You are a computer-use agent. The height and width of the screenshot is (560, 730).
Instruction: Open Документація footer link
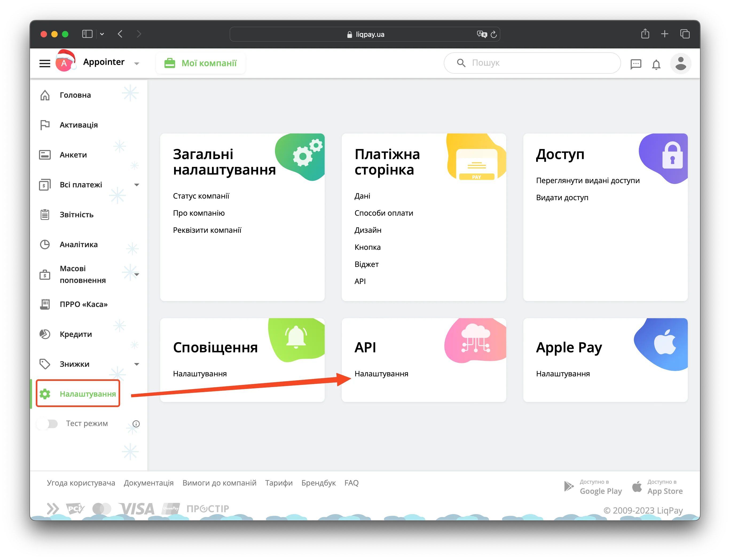coord(148,483)
